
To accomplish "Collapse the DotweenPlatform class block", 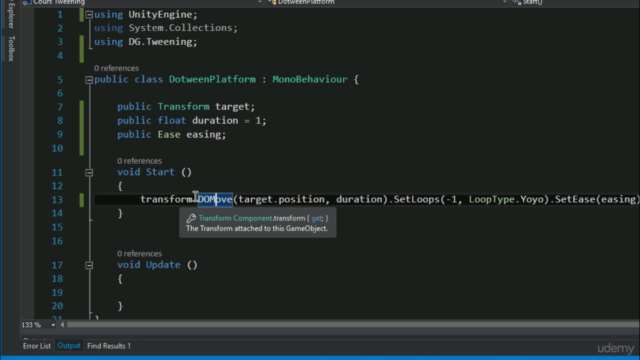I will pos(89,80).
